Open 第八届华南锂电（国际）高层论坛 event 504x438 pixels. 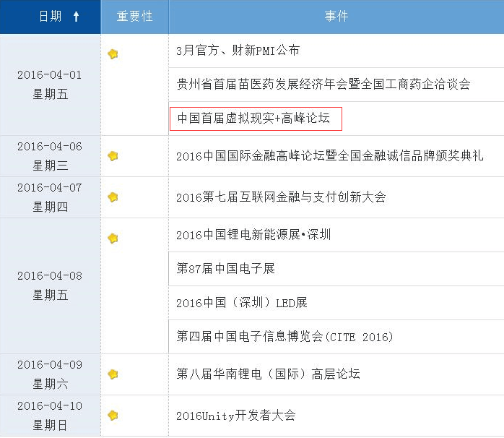pyautogui.click(x=268, y=374)
